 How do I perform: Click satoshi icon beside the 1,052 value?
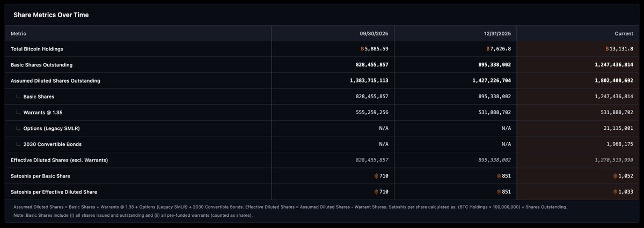coord(615,176)
